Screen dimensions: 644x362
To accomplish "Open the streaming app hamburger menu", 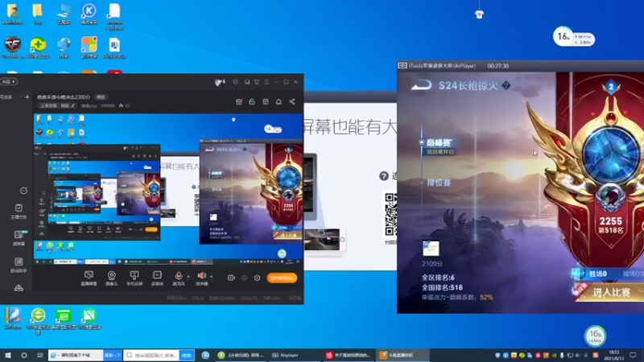I will coord(266,82).
